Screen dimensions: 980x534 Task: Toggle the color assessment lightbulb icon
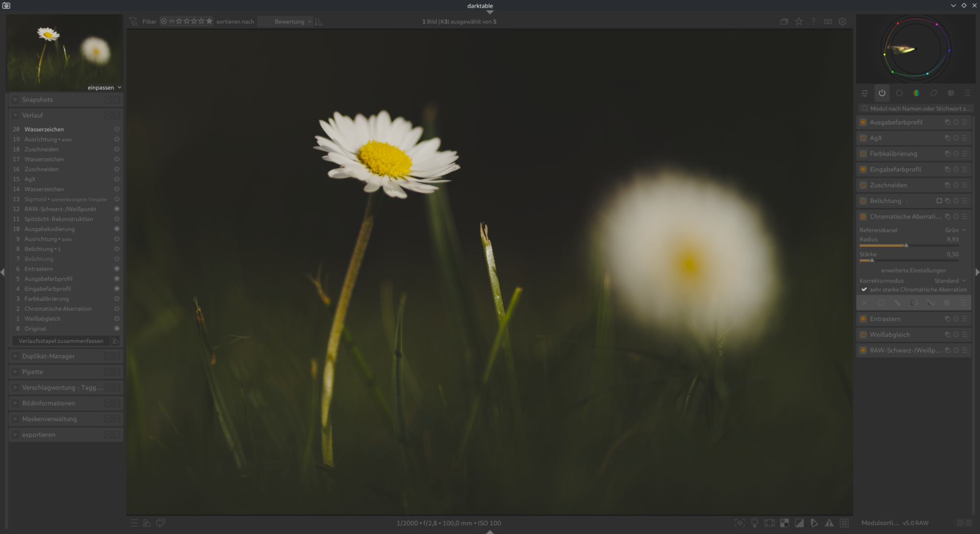click(x=755, y=523)
